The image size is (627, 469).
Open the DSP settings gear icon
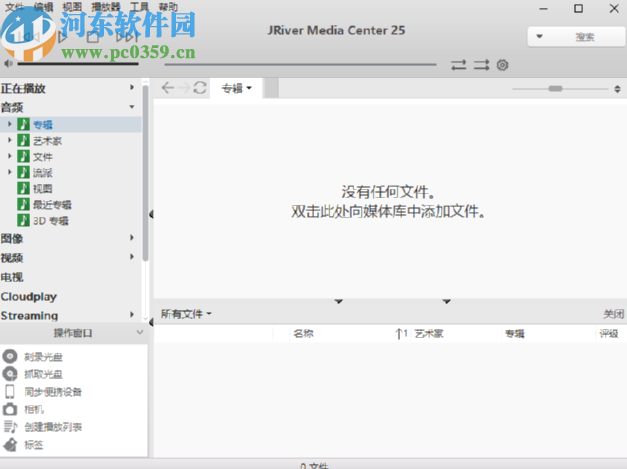point(503,65)
